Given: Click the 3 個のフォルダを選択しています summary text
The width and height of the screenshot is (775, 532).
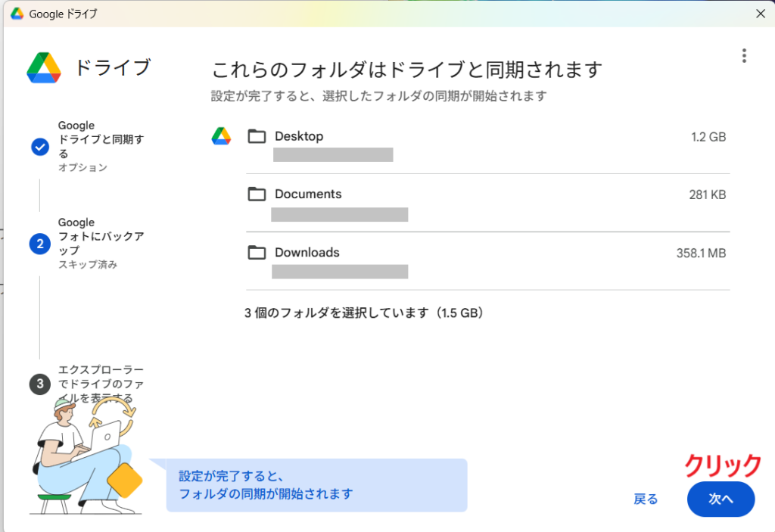Looking at the screenshot, I should pyautogui.click(x=363, y=313).
